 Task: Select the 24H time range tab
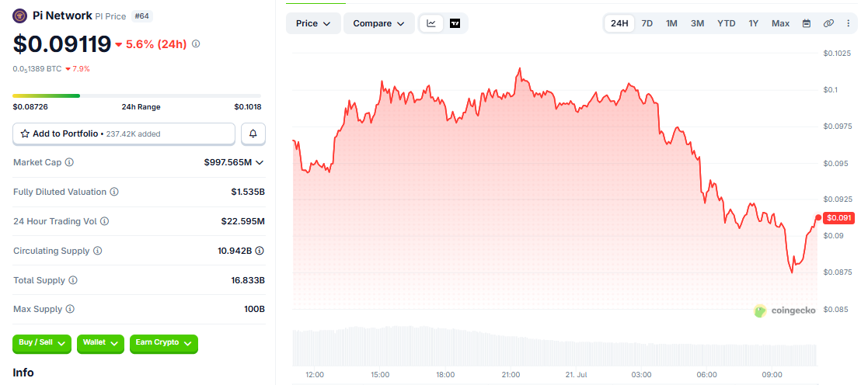click(619, 23)
